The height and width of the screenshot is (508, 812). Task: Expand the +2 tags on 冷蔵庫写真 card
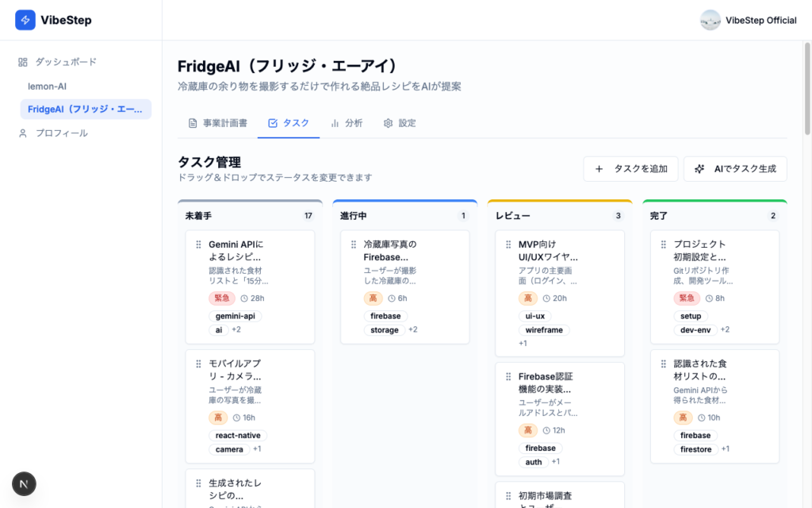(413, 329)
